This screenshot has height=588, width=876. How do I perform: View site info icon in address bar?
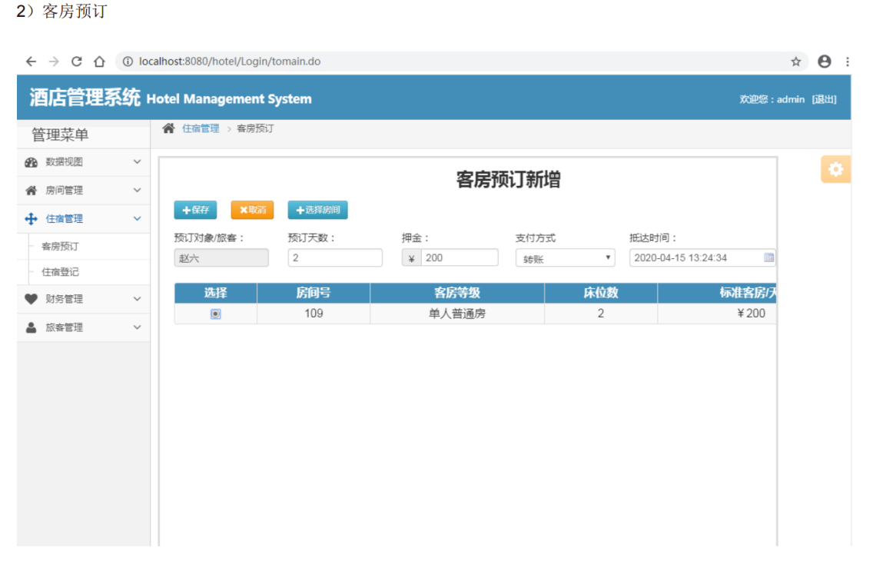pyautogui.click(x=128, y=61)
